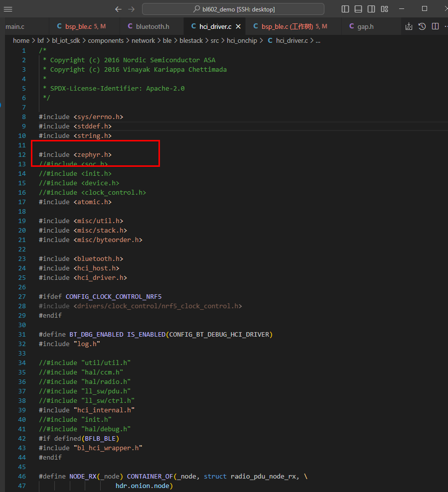Click line number 27 in the gutter

(22, 296)
